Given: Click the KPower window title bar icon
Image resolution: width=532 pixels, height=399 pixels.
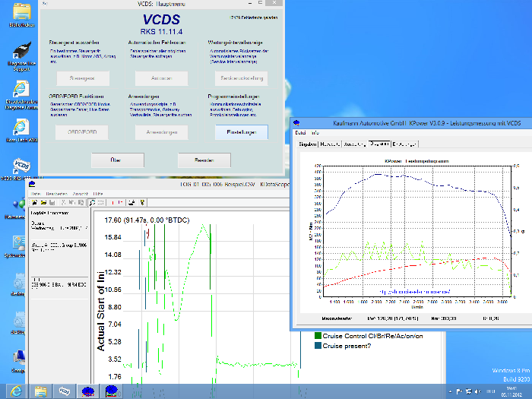Looking at the screenshot, I should click(x=297, y=123).
